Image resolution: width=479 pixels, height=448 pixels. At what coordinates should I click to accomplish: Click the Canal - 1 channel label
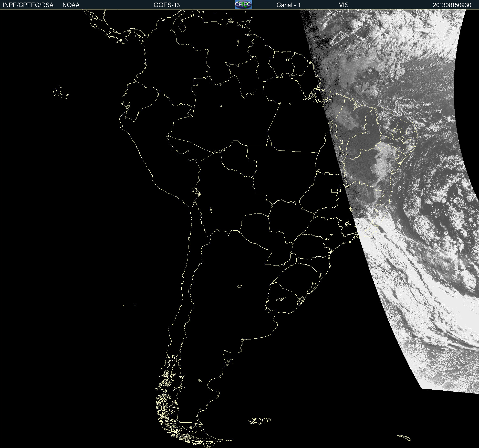point(288,5)
